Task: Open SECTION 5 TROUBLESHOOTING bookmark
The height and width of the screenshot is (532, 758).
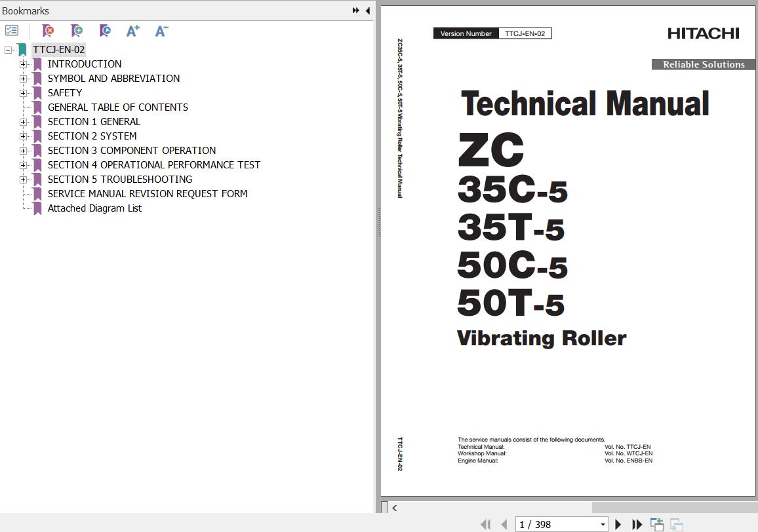Action: click(120, 180)
